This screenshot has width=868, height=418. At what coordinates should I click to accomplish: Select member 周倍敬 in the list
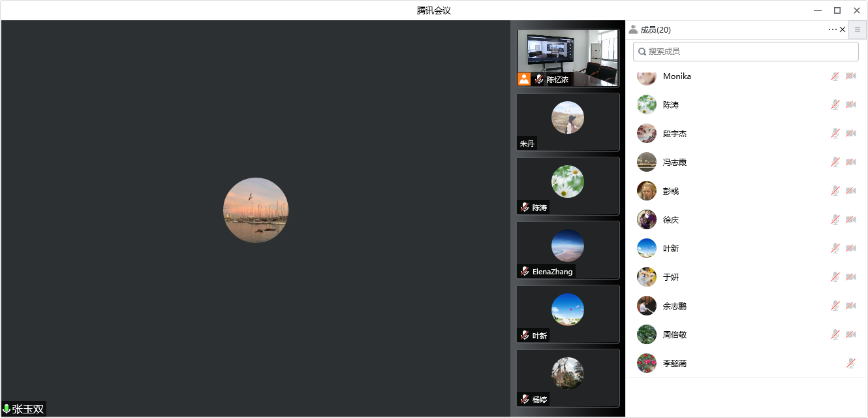[675, 334]
